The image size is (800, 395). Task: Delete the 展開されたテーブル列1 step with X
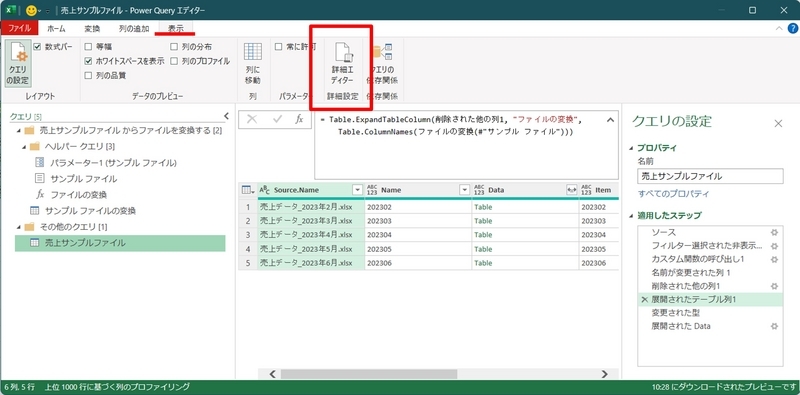point(644,300)
